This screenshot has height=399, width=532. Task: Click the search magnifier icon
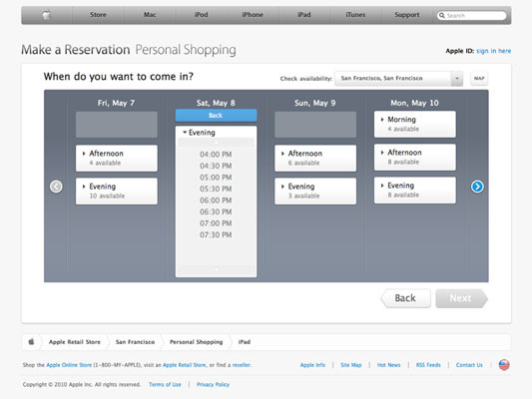tap(442, 15)
